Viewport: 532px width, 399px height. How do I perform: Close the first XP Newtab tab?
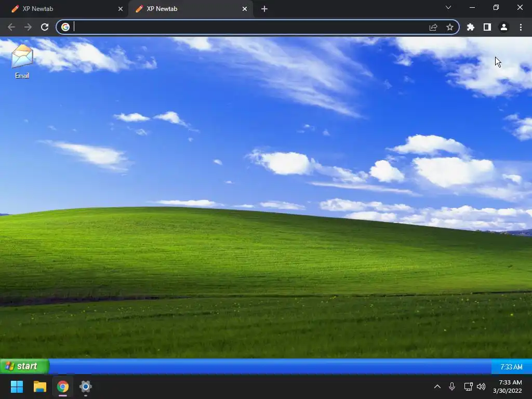click(x=121, y=9)
